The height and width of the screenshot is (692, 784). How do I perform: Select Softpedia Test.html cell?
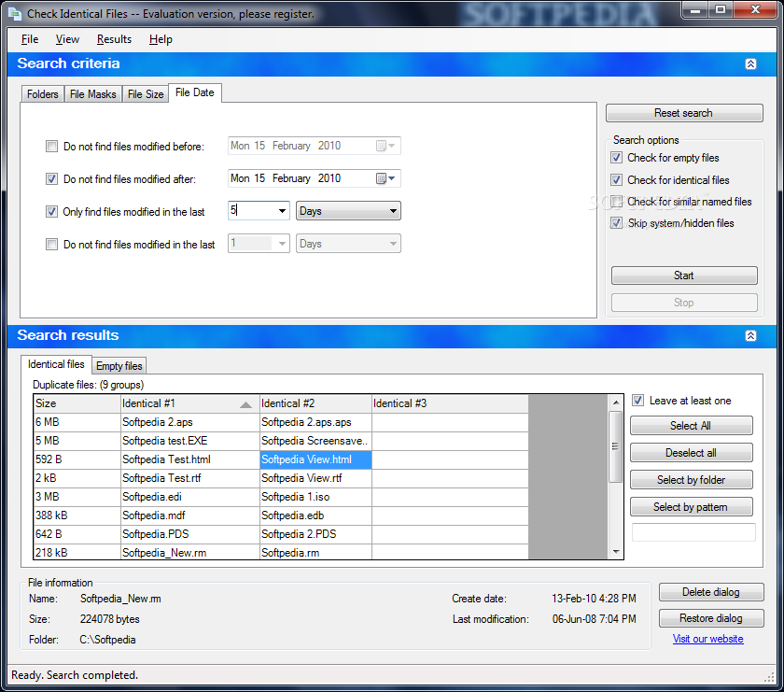pos(190,459)
